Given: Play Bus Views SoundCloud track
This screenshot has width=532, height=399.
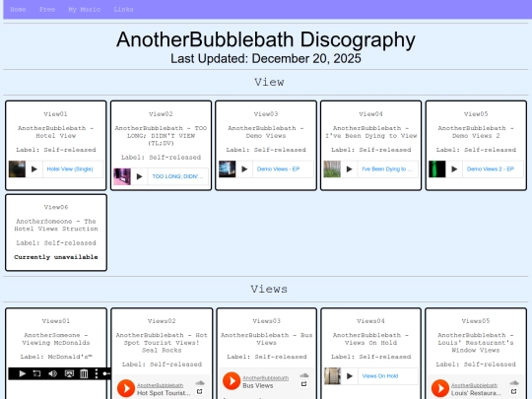Looking at the screenshot, I should tap(232, 380).
